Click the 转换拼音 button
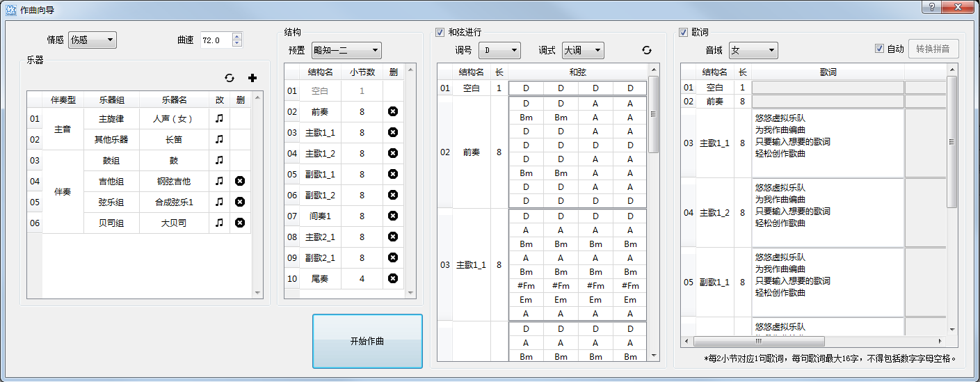This screenshot has width=980, height=382. pyautogui.click(x=934, y=49)
